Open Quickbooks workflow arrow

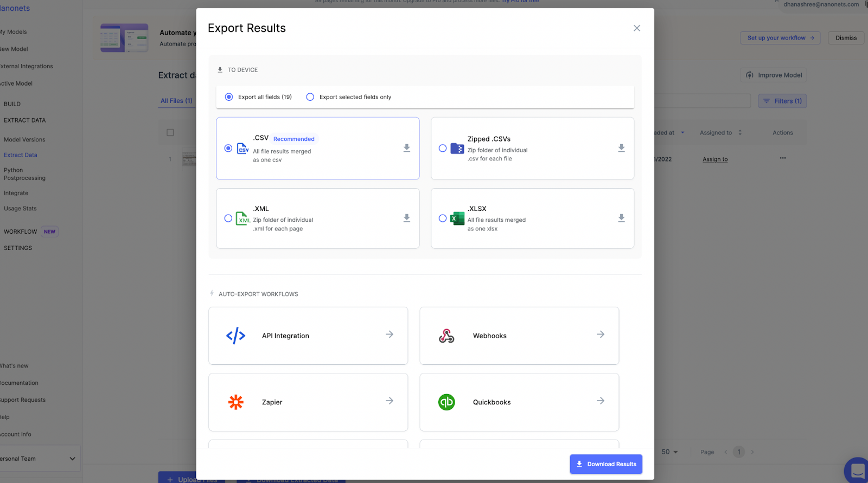pyautogui.click(x=601, y=401)
